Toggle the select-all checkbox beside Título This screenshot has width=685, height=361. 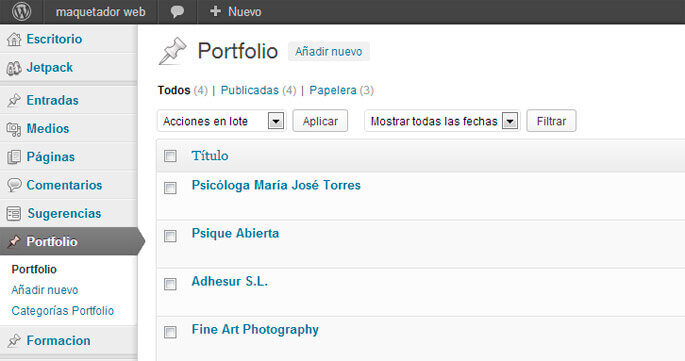(x=170, y=156)
